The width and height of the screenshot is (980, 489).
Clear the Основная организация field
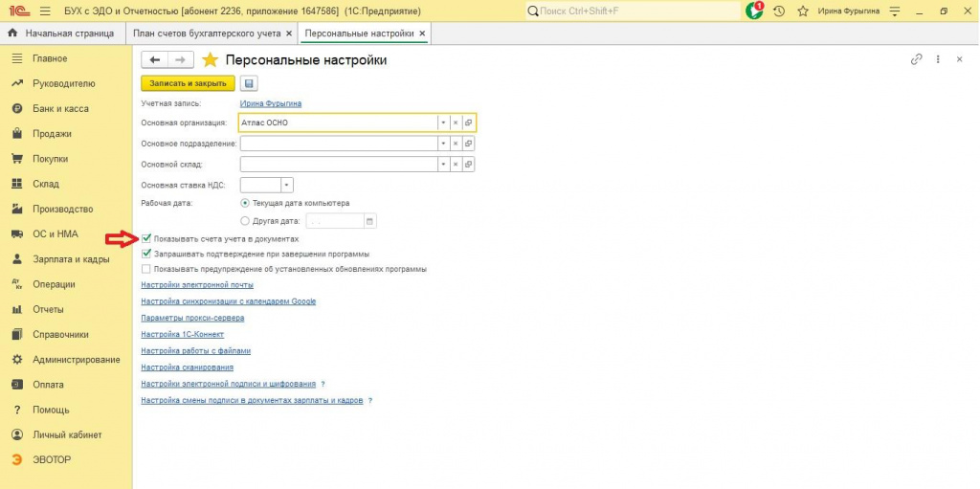pyautogui.click(x=456, y=123)
